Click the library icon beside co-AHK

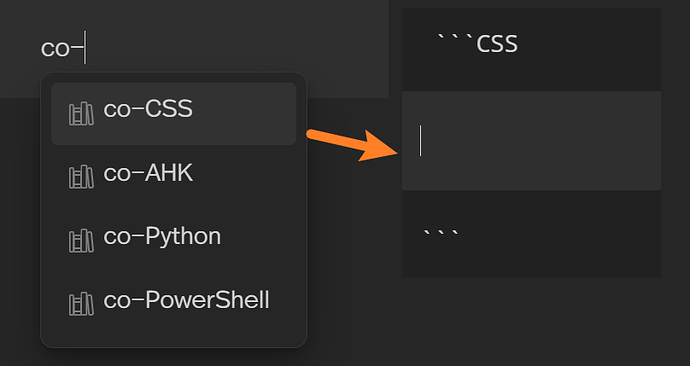click(x=81, y=177)
